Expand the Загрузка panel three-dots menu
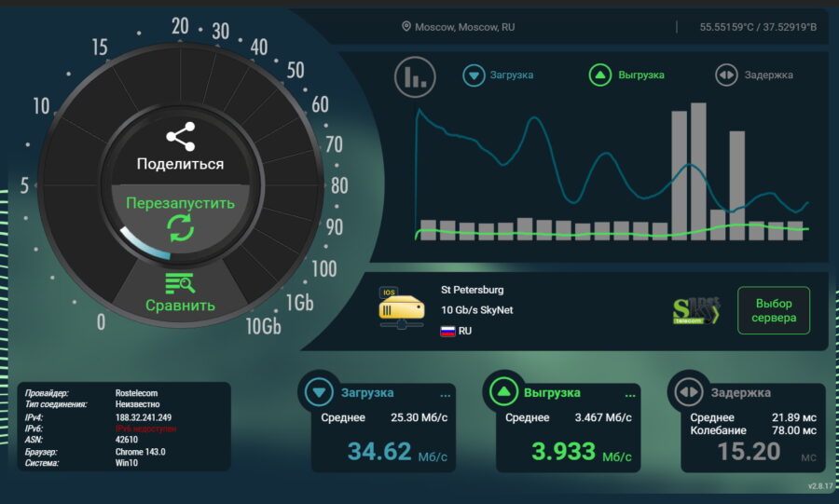This screenshot has width=839, height=504. 446,395
